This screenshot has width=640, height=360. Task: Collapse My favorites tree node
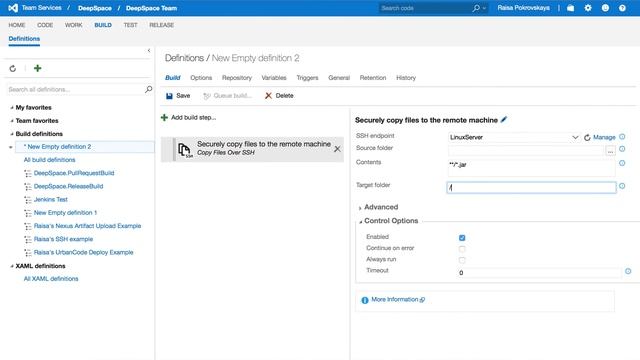click(x=11, y=108)
